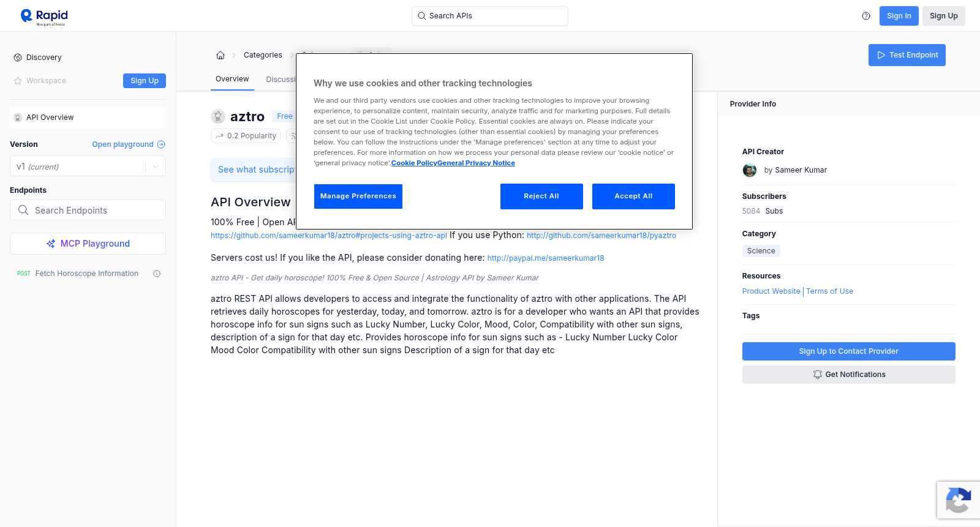Image resolution: width=980 pixels, height=527 pixels.
Task: Open the Cookie Policy link
Action: click(414, 163)
